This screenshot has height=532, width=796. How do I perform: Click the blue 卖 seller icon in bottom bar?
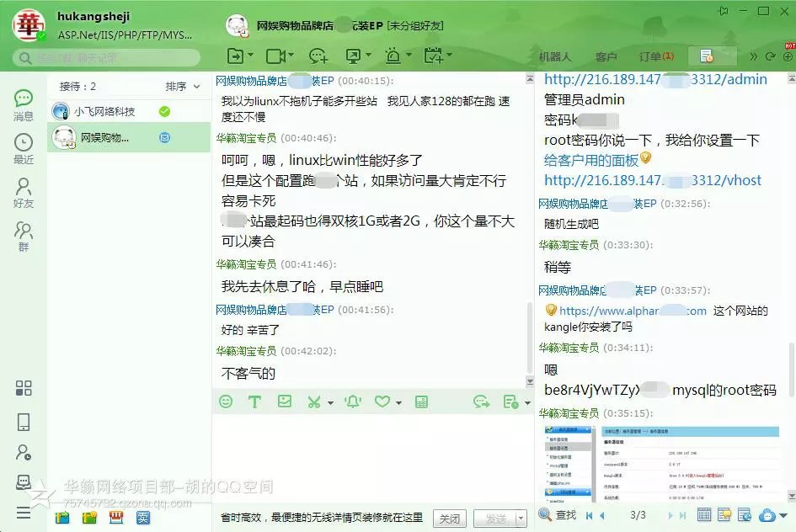click(142, 518)
